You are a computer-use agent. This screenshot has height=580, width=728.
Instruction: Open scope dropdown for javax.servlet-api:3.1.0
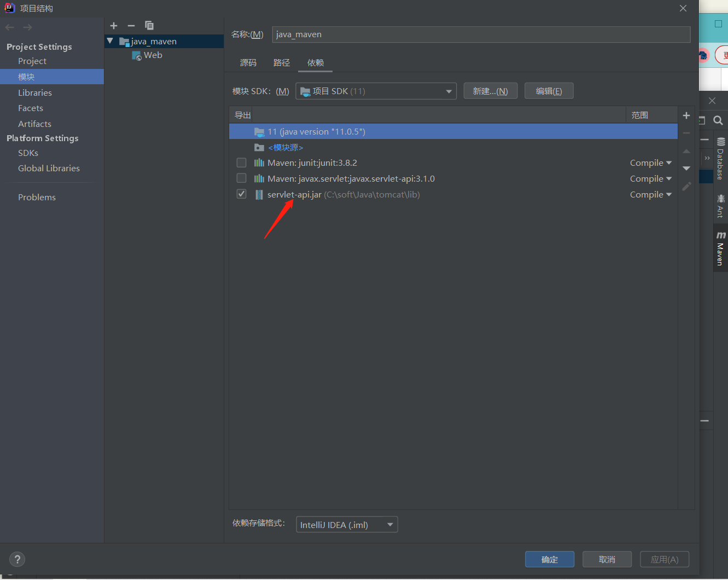[651, 178]
